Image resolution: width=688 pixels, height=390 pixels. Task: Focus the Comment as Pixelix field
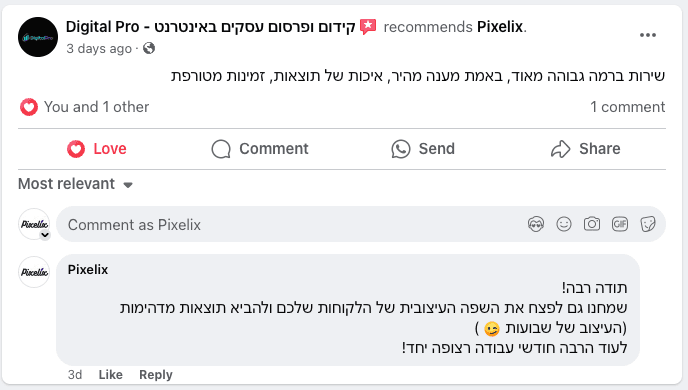pos(290,225)
